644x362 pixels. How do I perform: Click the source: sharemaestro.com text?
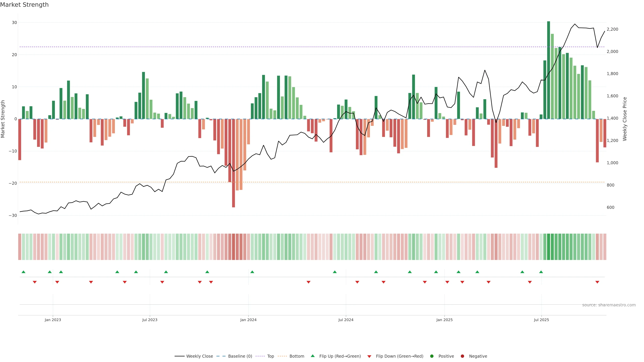[609, 305]
